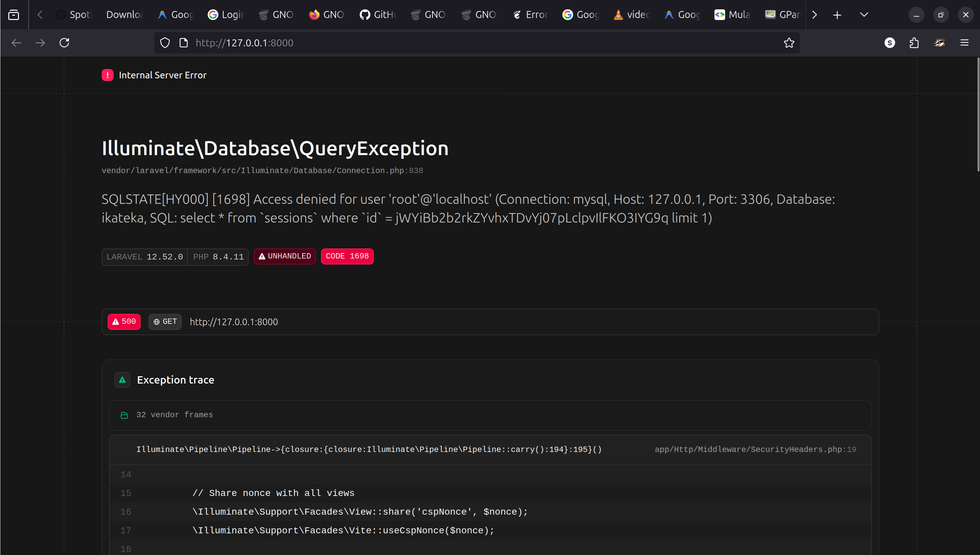Click the SecurityHeaders.php:19 file link

click(755, 449)
